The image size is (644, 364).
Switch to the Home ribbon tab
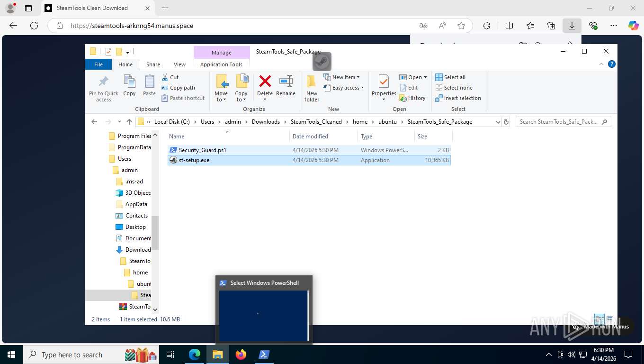[125, 64]
